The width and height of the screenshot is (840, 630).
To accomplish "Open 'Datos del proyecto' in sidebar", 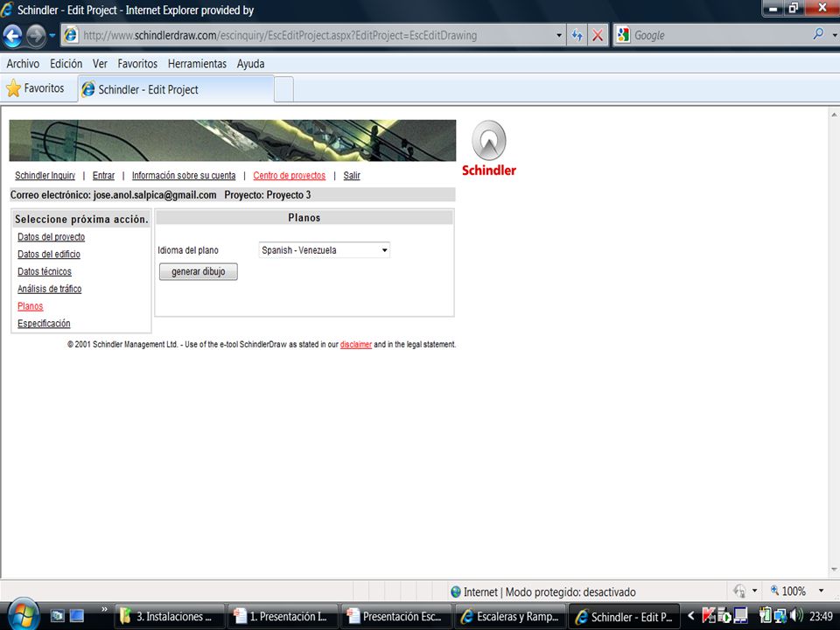I will [x=51, y=237].
